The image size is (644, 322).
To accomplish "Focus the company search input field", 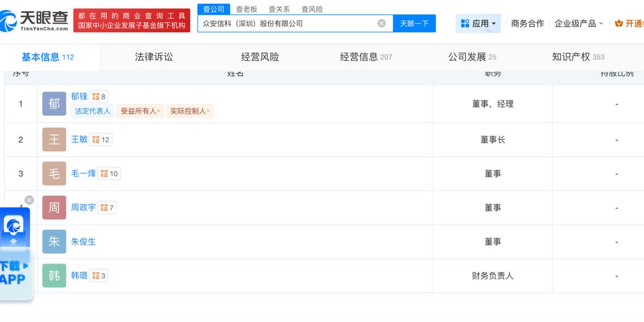I will coord(288,23).
